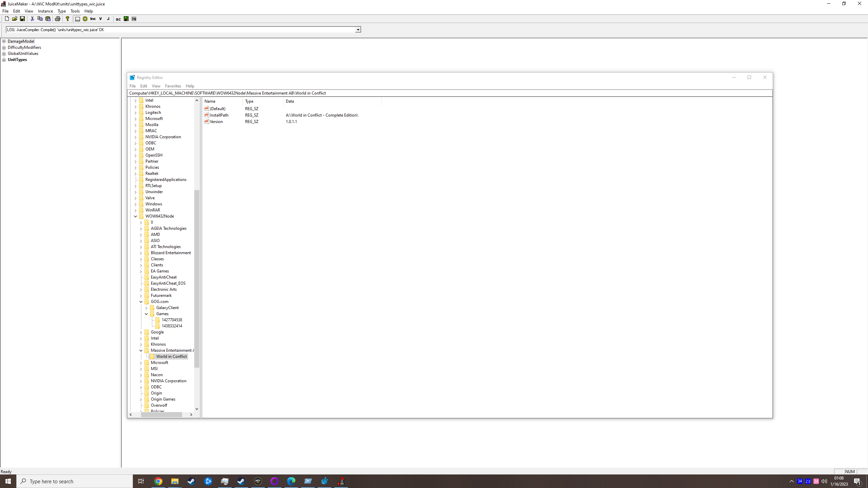Click the Type column header
Screen dimensions: 868x488
(x=263, y=101)
